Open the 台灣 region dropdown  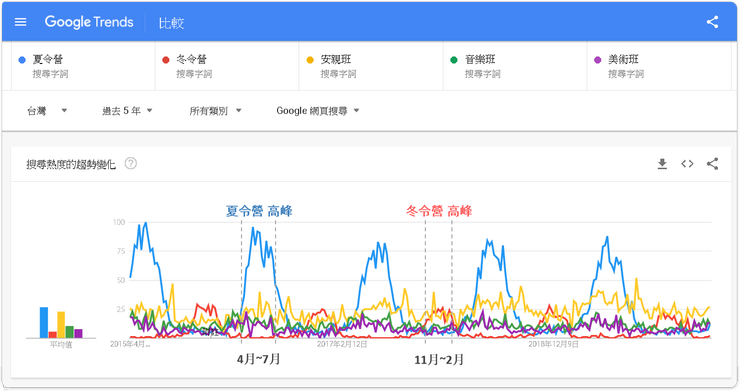coord(47,110)
